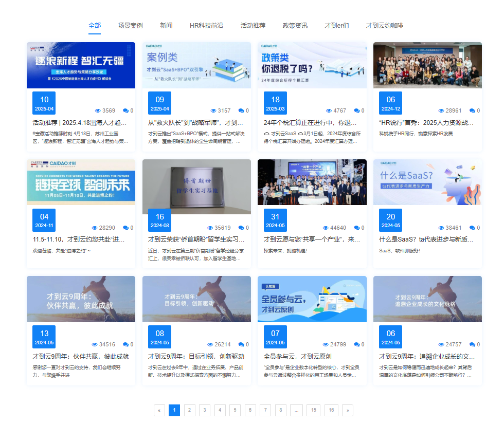Screen dimensions: 504x425
Task: Open article 全员参与云，才到云原创
Action: 297,357
